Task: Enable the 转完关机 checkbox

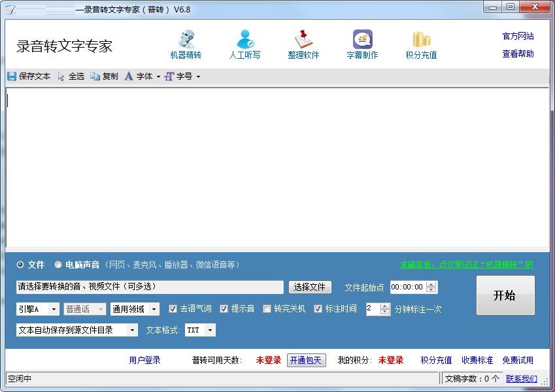Action: pos(267,309)
